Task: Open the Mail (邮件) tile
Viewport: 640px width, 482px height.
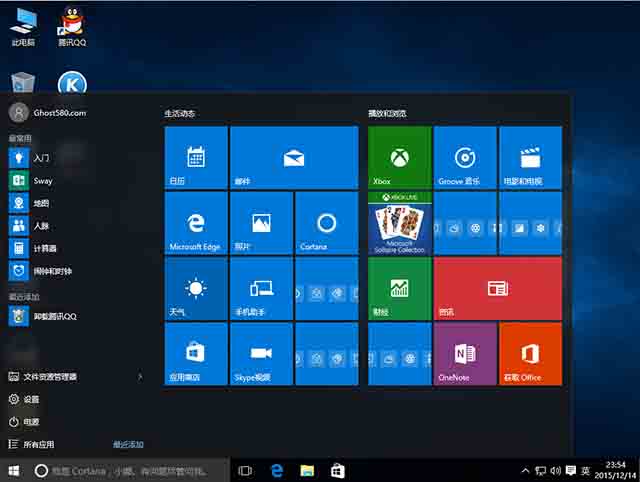Action: click(x=294, y=158)
